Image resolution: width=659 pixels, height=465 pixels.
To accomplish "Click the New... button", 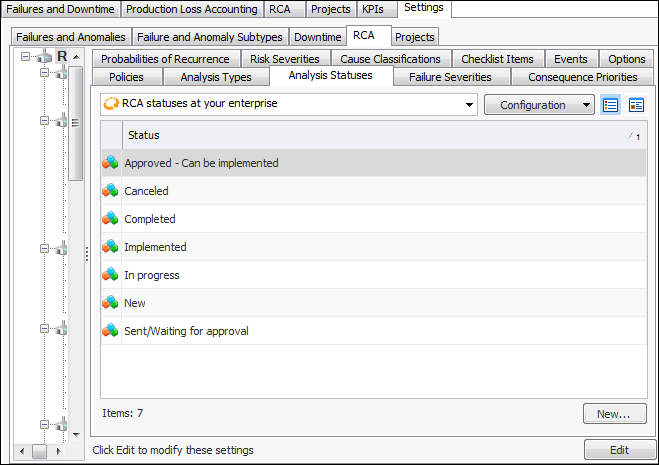I will (x=614, y=414).
